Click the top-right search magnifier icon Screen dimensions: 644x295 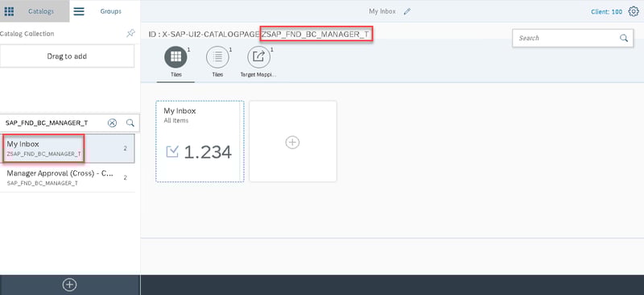pos(623,38)
